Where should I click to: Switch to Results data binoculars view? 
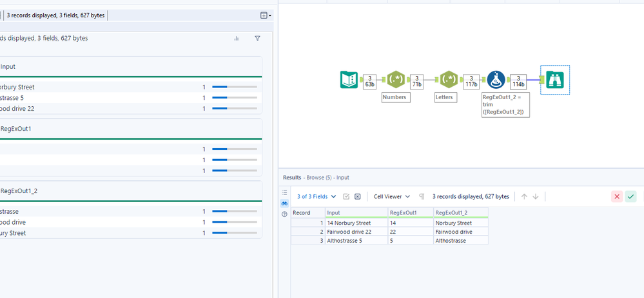[284, 203]
